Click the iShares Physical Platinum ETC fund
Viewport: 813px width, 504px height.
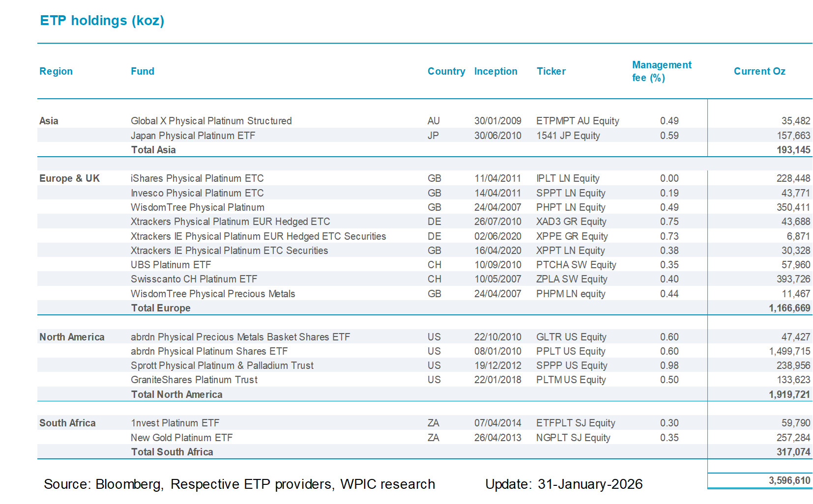point(197,178)
